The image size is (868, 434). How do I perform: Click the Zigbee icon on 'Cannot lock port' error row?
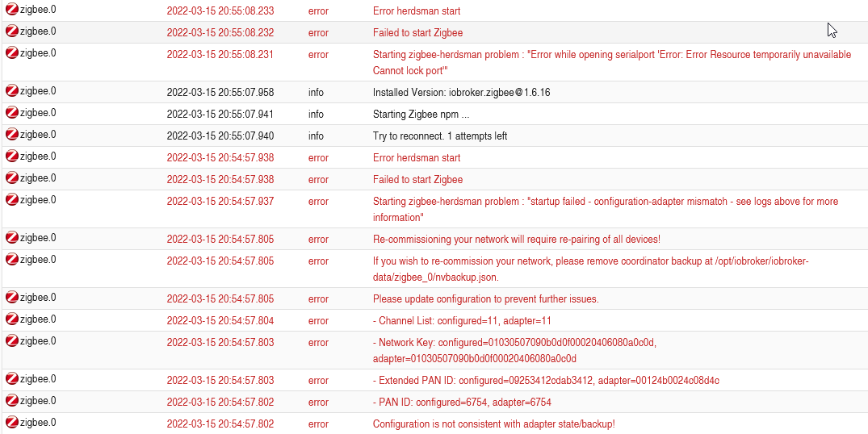(12, 53)
